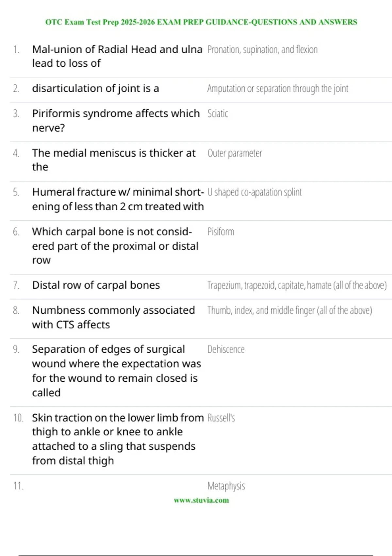
Task: Click the 'Amputation or separation through the joint' answer
Action: point(278,89)
